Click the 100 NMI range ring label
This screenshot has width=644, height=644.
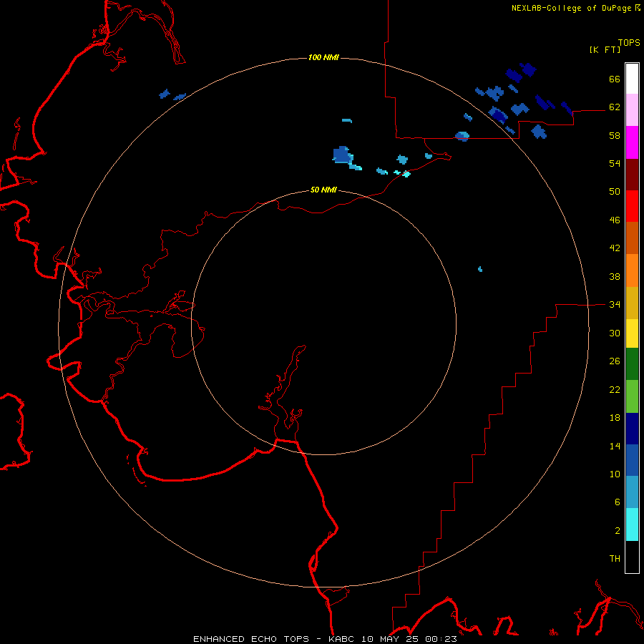tap(323, 57)
